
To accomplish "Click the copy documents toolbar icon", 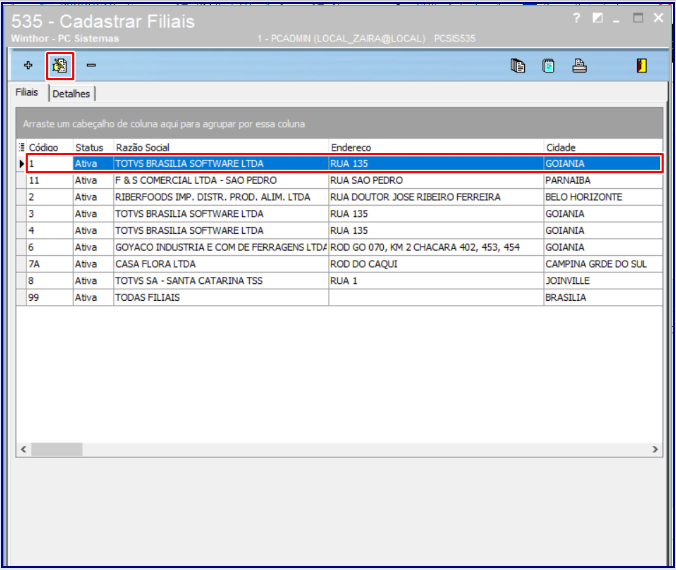I will [517, 66].
